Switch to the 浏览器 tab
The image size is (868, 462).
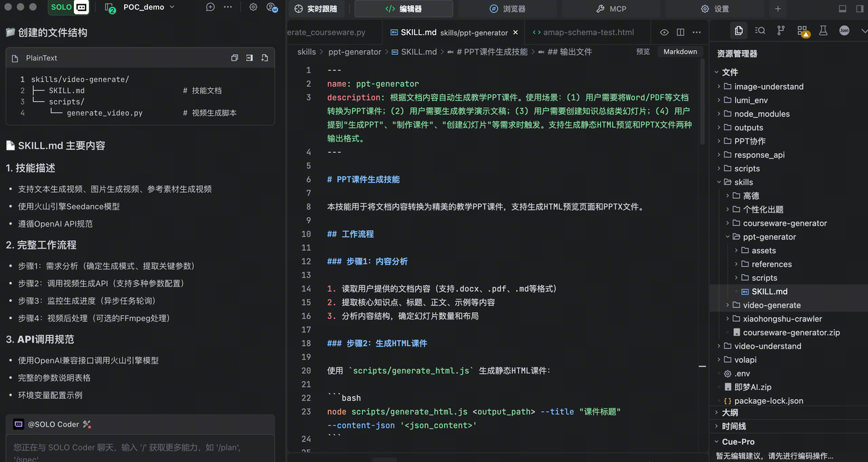507,9
